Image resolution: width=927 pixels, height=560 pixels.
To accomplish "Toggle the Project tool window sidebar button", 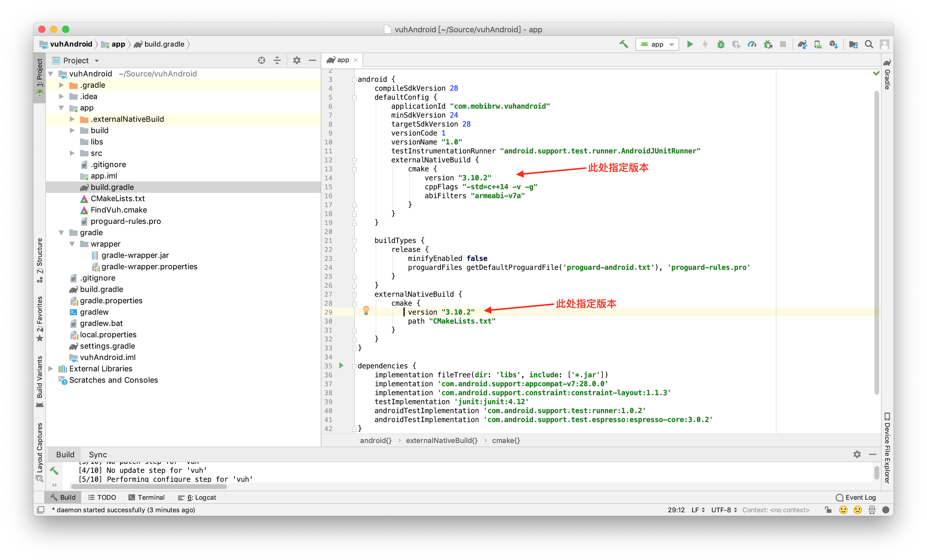I will (x=39, y=77).
